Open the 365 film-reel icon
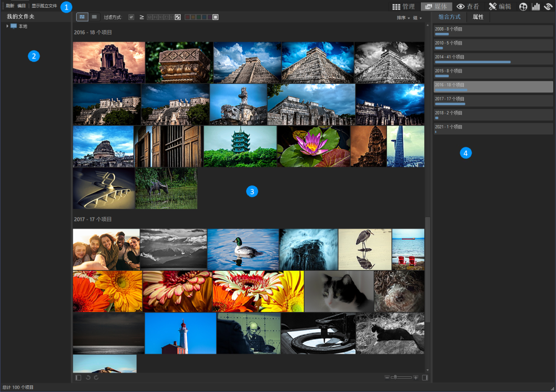The width and height of the screenshot is (556, 392). click(x=523, y=7)
